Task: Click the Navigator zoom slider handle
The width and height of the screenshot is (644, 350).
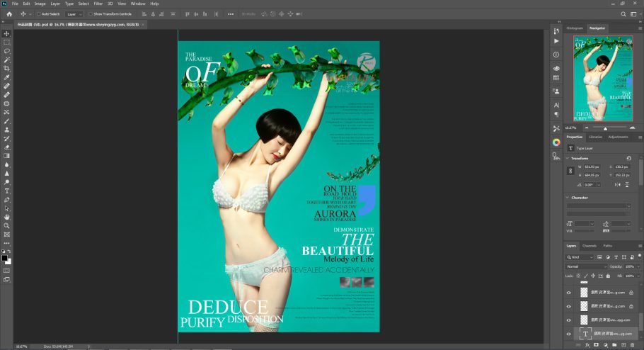Action: click(605, 129)
